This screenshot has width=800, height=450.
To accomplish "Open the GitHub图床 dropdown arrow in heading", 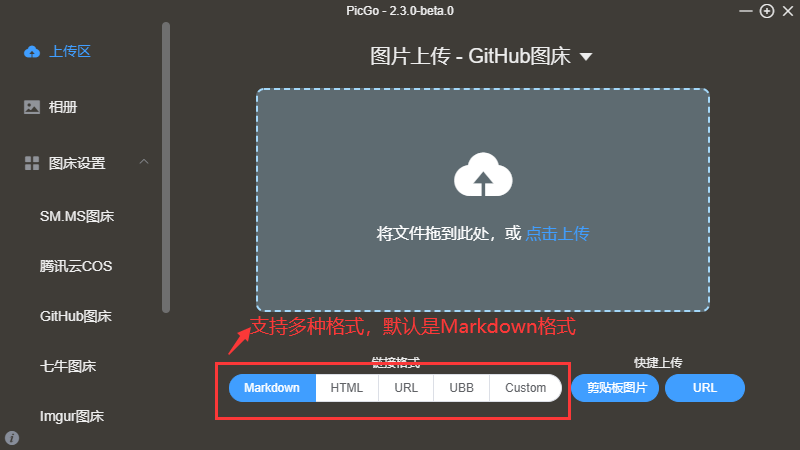I will click(586, 57).
